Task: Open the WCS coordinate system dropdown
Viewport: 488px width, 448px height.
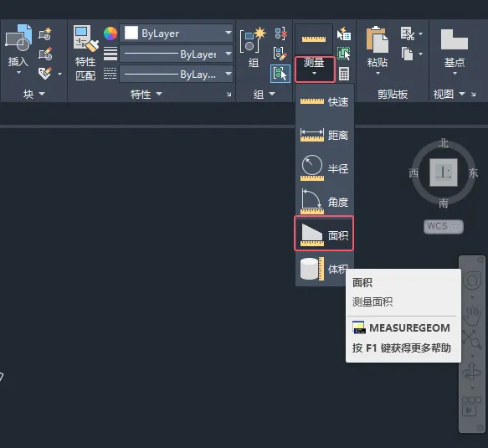Action: (x=443, y=226)
